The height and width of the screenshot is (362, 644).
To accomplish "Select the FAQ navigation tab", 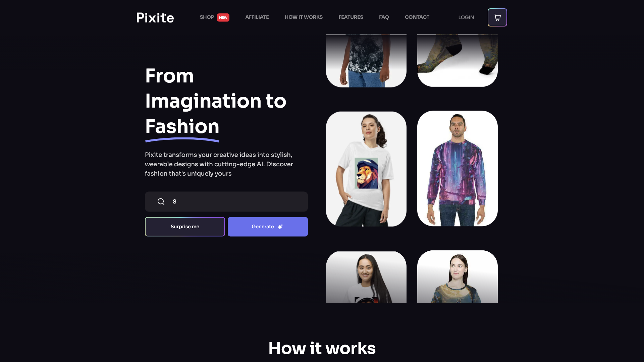I will [x=384, y=17].
